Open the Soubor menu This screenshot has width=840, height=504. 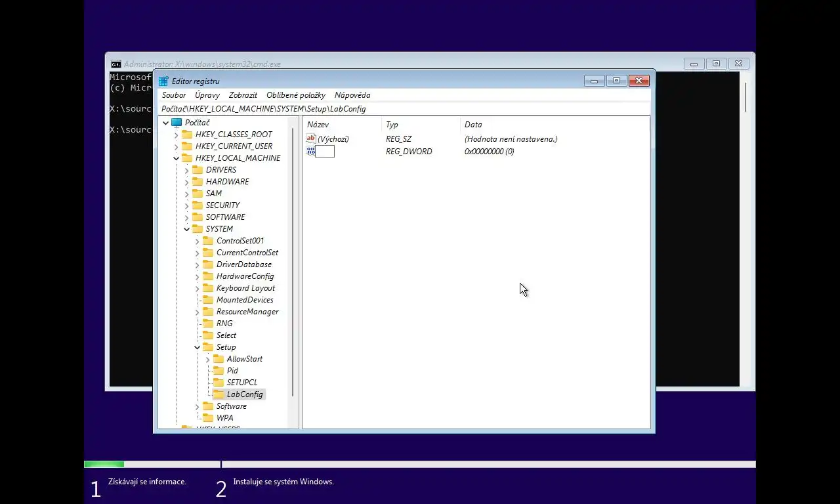click(174, 95)
